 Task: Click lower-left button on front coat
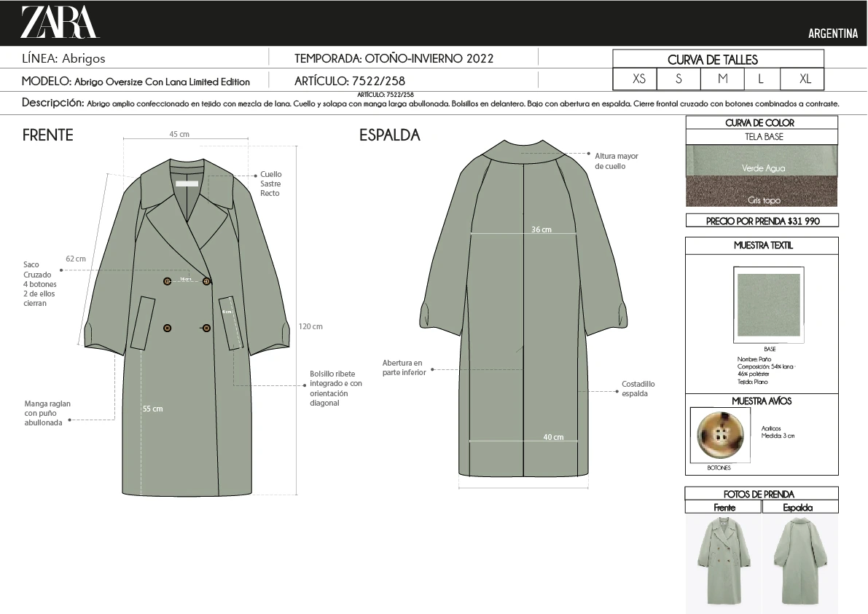click(x=167, y=328)
